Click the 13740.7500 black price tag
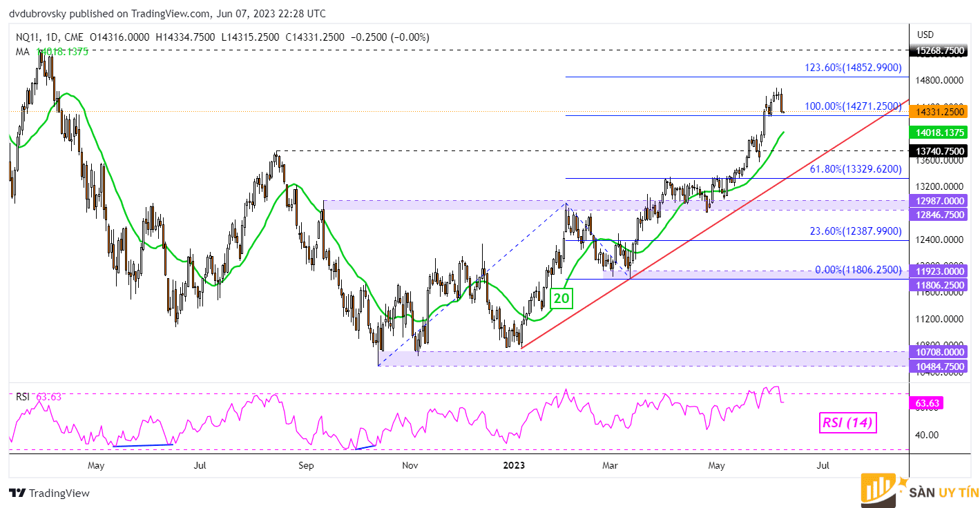980x508 pixels. 939,150
